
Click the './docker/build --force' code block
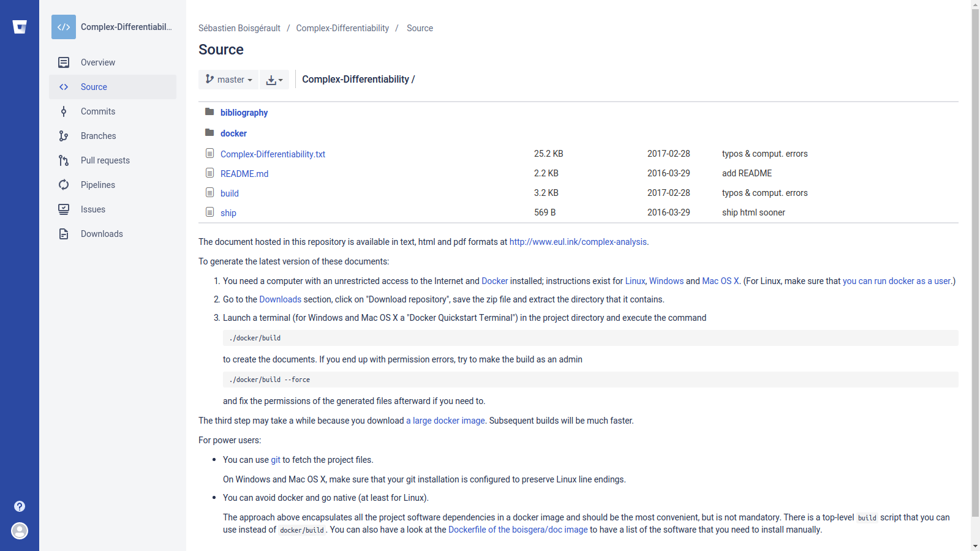click(590, 380)
